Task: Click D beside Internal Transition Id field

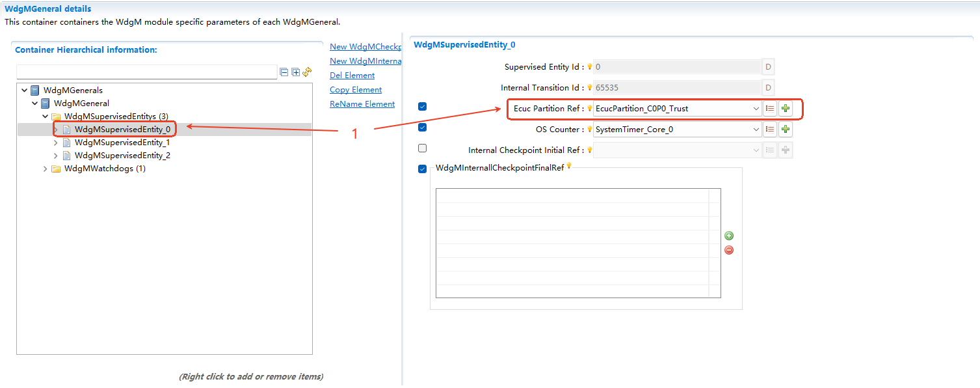Action: (x=767, y=87)
